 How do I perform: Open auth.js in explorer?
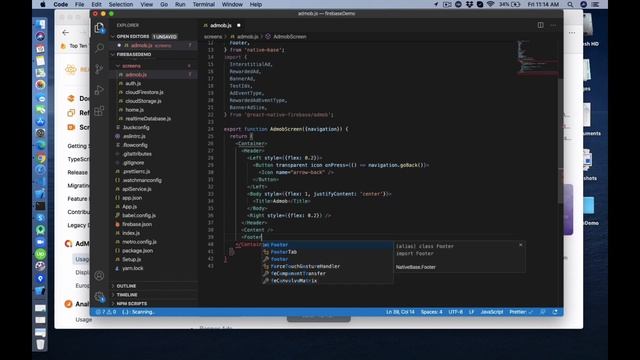(x=133, y=83)
